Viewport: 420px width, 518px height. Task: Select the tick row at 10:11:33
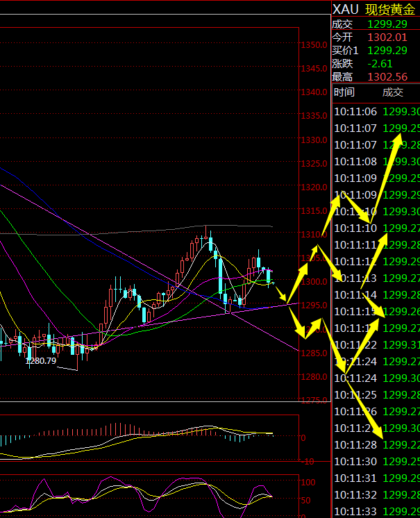(376, 512)
